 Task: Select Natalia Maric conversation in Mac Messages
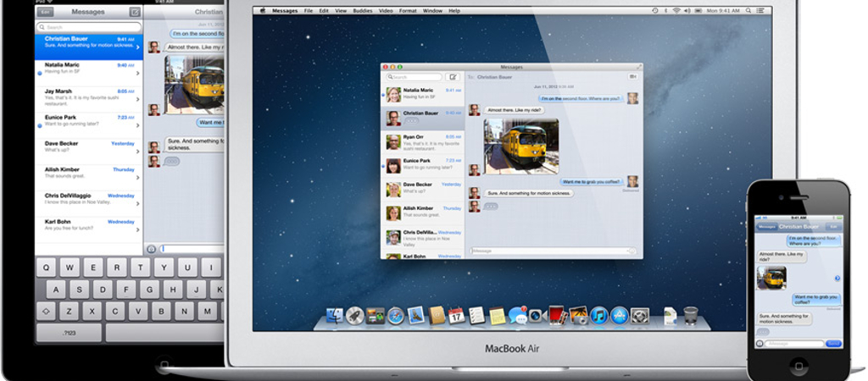(423, 94)
